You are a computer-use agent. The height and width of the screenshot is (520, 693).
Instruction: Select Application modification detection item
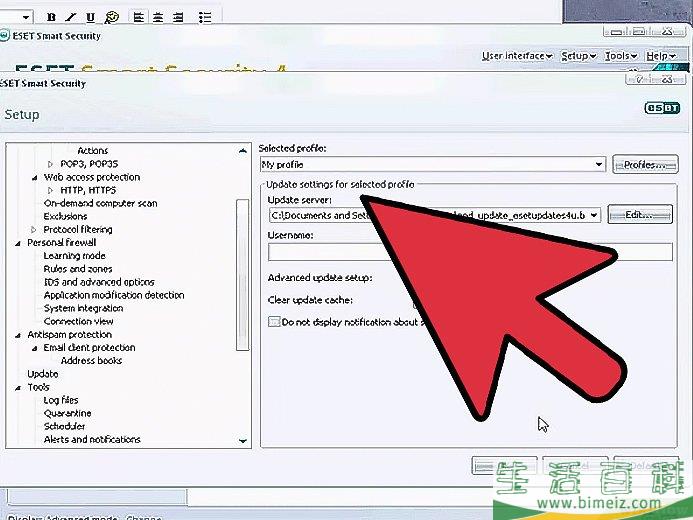click(114, 295)
